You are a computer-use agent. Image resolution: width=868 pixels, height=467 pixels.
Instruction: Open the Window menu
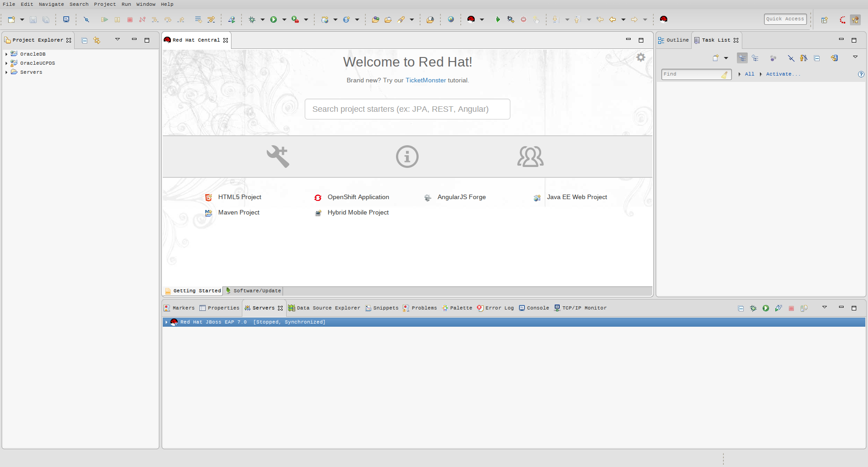[146, 4]
